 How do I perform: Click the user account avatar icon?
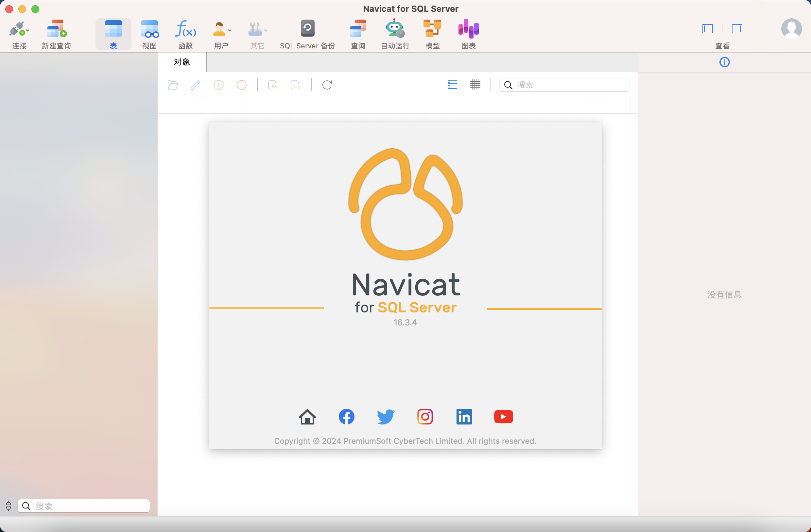point(791,29)
